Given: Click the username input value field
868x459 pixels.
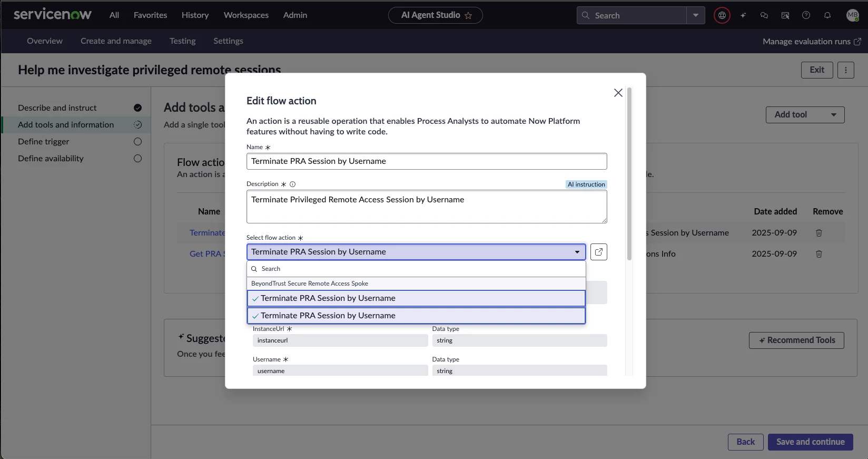Looking at the screenshot, I should (x=340, y=370).
